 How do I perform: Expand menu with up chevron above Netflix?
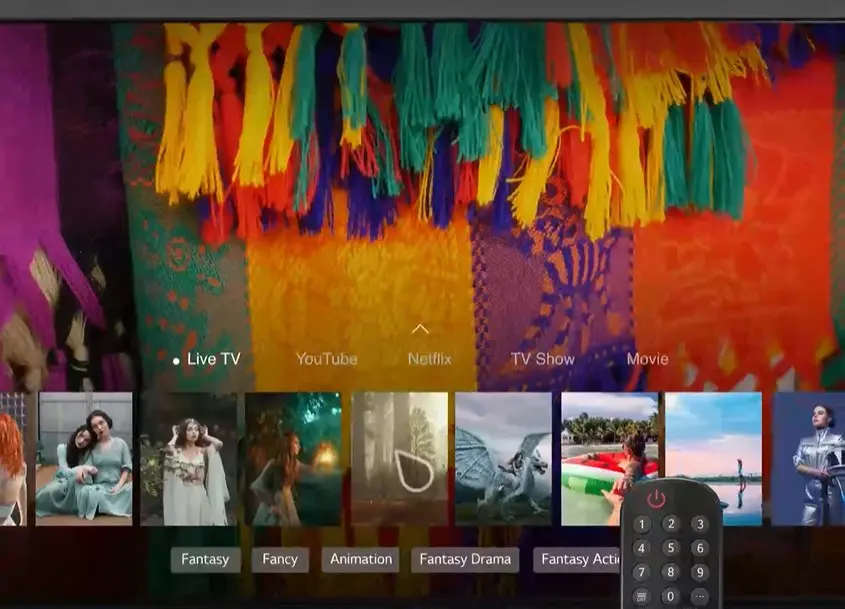[x=420, y=329]
